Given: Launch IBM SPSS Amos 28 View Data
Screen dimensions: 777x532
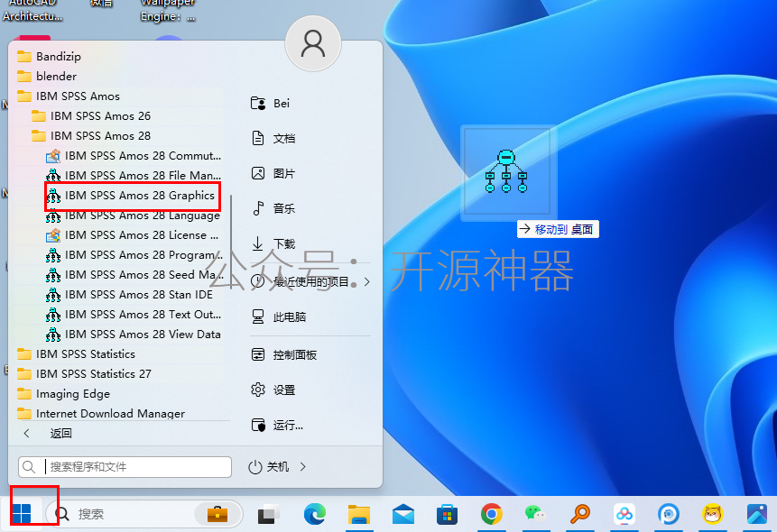Looking at the screenshot, I should coord(134,335).
